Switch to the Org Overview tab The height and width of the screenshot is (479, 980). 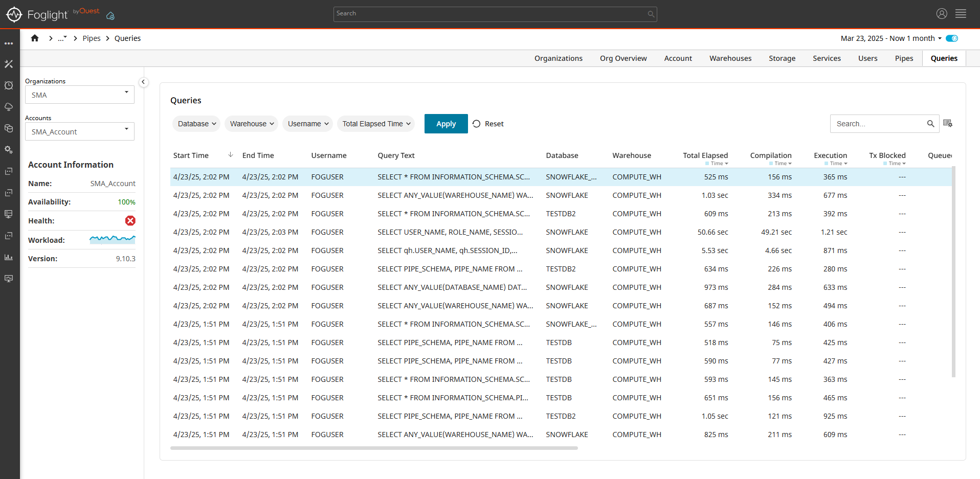tap(623, 58)
